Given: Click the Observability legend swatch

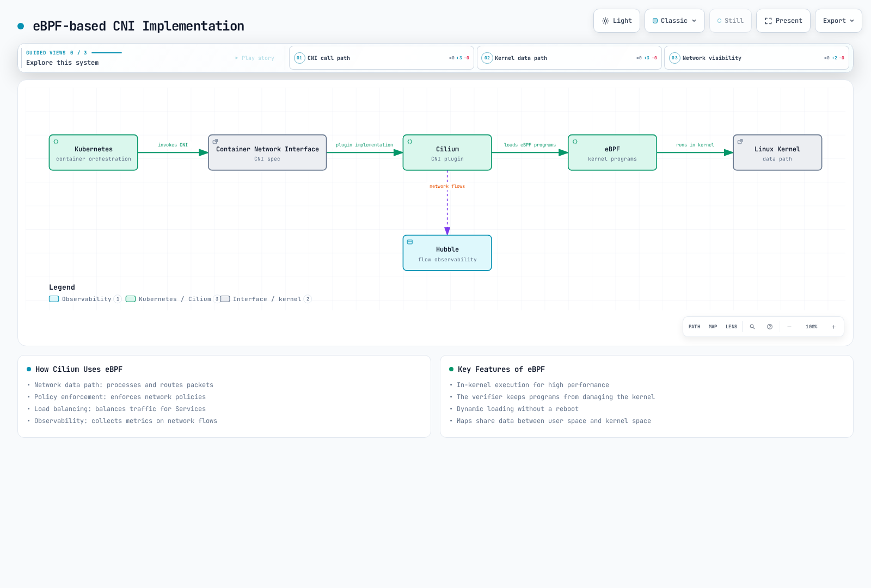Looking at the screenshot, I should pyautogui.click(x=54, y=299).
